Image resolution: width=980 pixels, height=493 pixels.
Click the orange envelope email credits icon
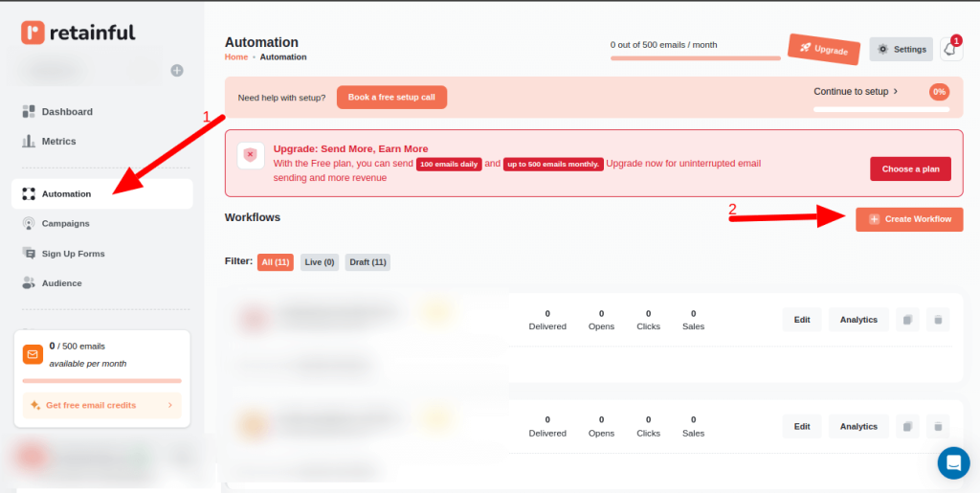click(33, 354)
